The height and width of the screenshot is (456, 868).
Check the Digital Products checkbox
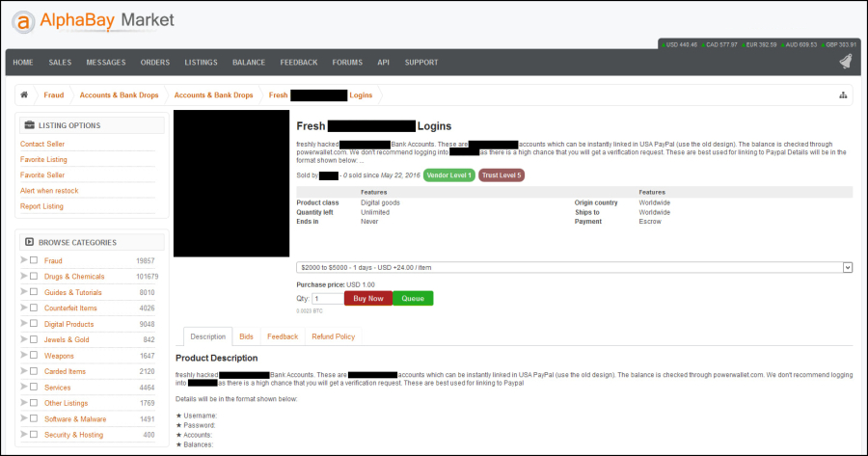pos(34,323)
